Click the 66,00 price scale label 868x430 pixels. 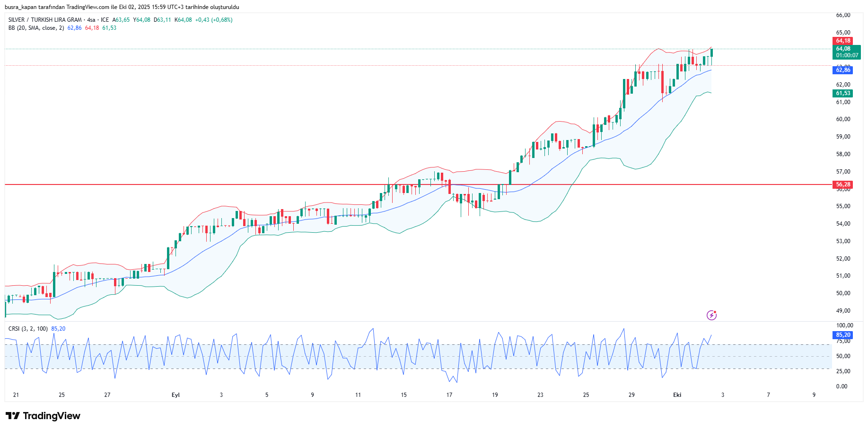843,15
